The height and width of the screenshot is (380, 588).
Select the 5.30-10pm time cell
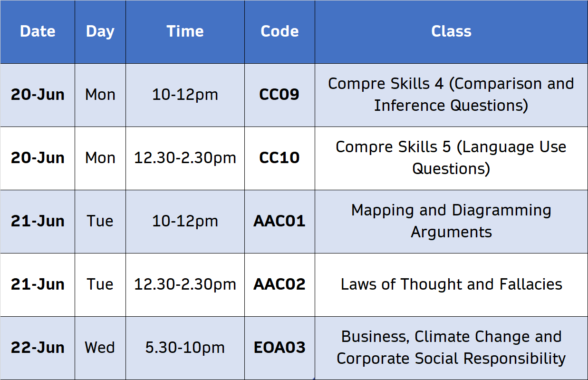[185, 348]
